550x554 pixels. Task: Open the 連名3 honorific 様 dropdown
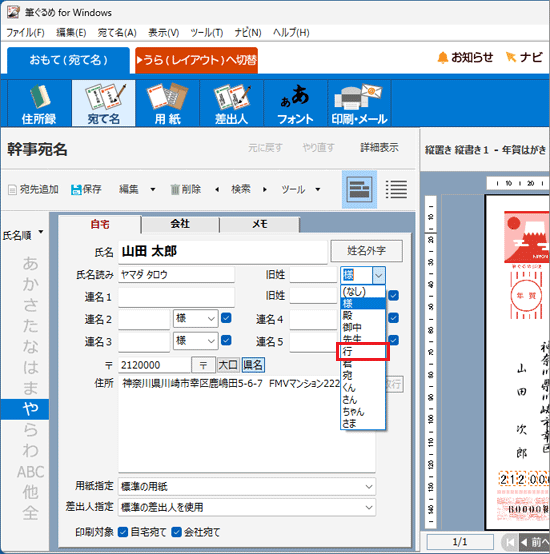(x=195, y=341)
